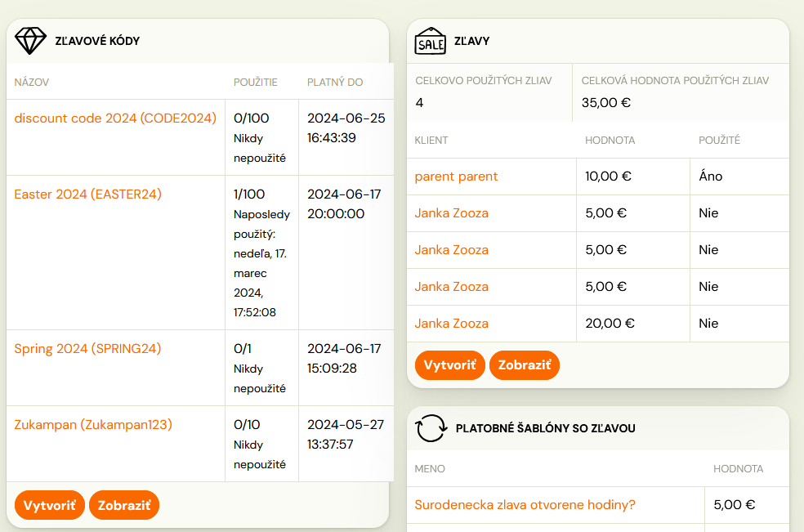Screen dimensions: 804x532
Task: Click the Hodnota header in Zľavy table
Action: pos(610,140)
